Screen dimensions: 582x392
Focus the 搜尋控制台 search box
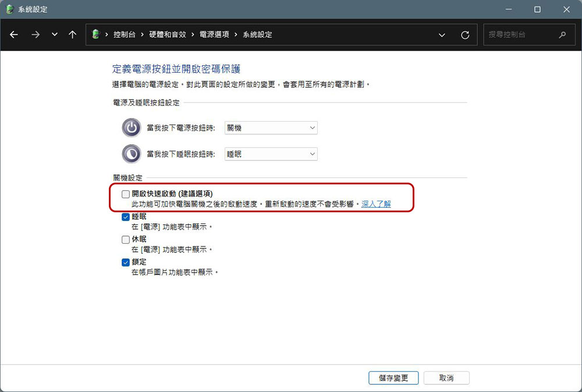tap(529, 34)
